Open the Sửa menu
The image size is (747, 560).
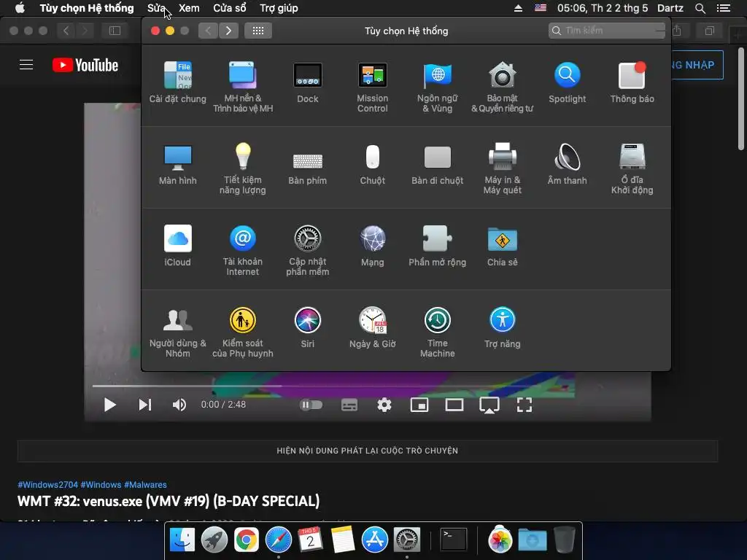(x=156, y=8)
